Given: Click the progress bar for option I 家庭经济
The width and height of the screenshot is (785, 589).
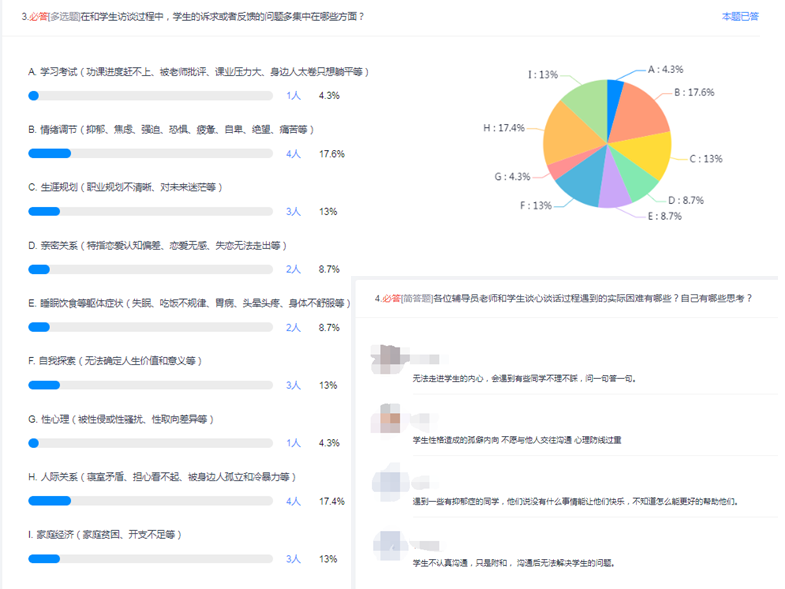Looking at the screenshot, I should pyautogui.click(x=150, y=559).
